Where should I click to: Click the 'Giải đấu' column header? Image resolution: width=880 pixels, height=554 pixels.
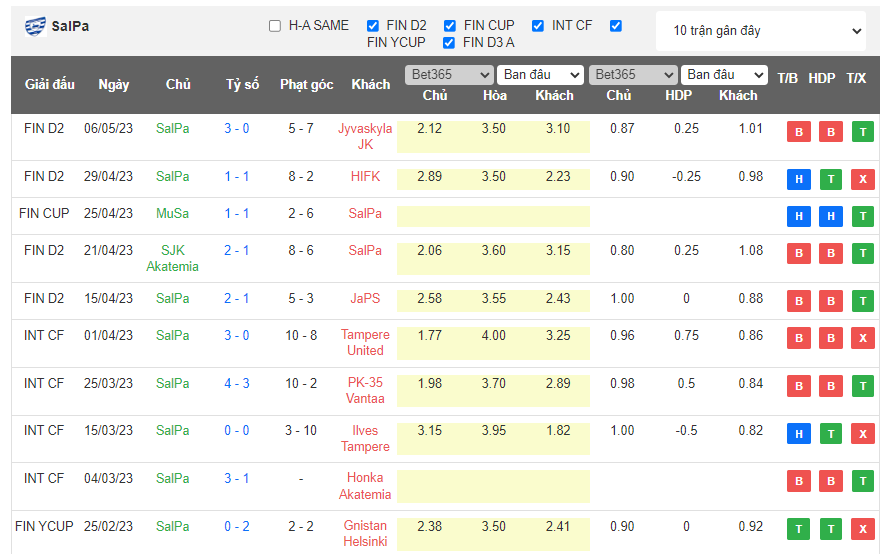pyautogui.click(x=50, y=85)
